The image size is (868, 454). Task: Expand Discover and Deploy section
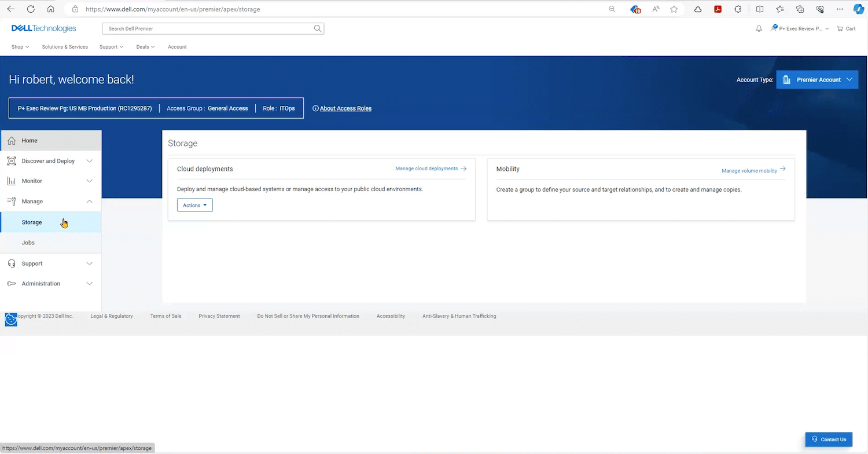coord(89,161)
